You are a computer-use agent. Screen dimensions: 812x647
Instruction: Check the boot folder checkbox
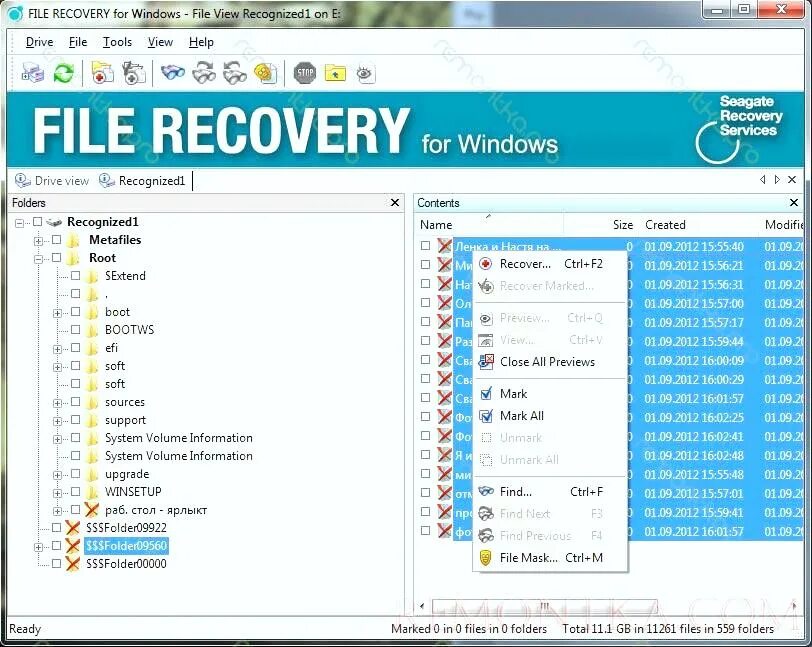pyautogui.click(x=76, y=312)
